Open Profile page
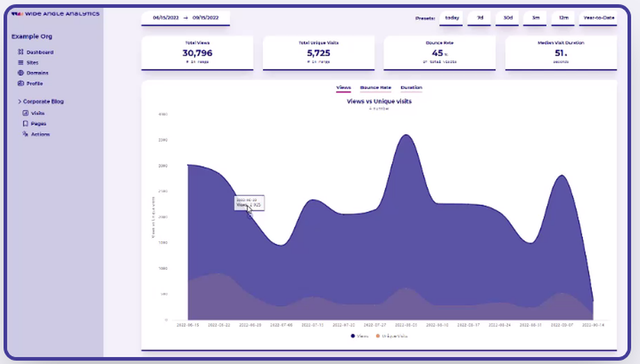Screen dimensions: 640x364 35,84
